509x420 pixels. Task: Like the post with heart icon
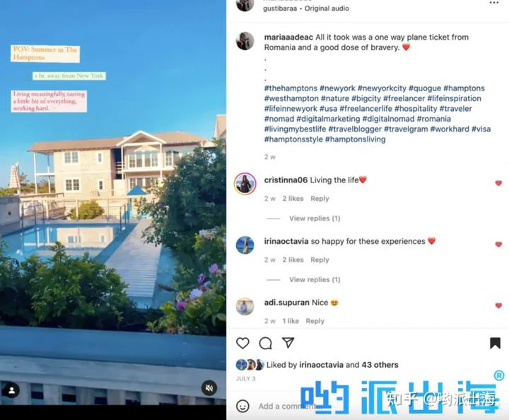pos(242,343)
